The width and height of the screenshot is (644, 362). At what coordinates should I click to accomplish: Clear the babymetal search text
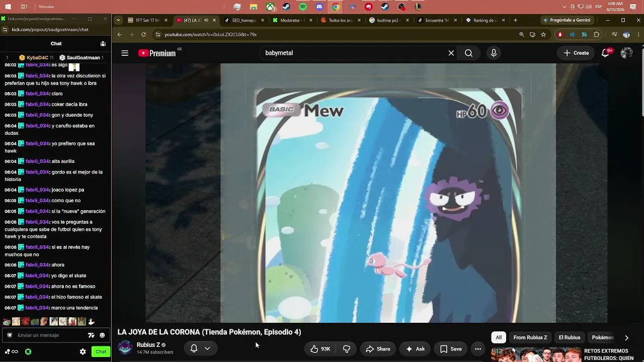coord(451,53)
